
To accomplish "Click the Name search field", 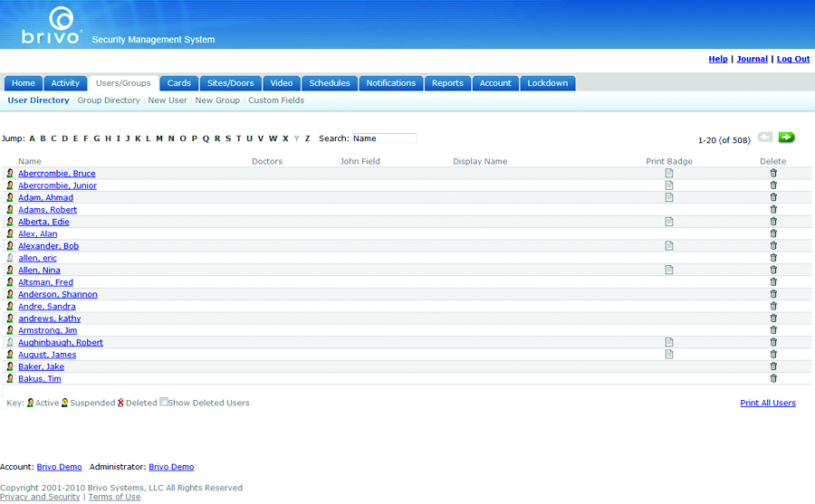I will pos(384,138).
